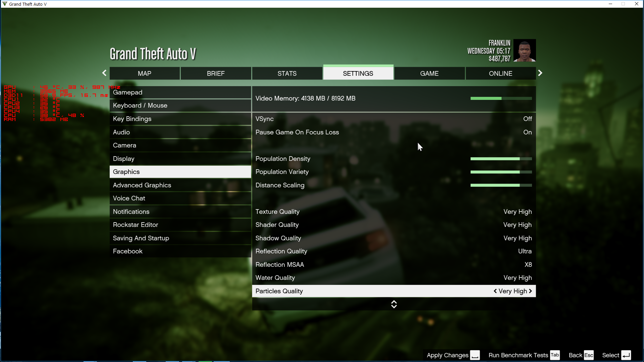Open Rockstar Editor settings
The image size is (644, 362).
(180, 225)
